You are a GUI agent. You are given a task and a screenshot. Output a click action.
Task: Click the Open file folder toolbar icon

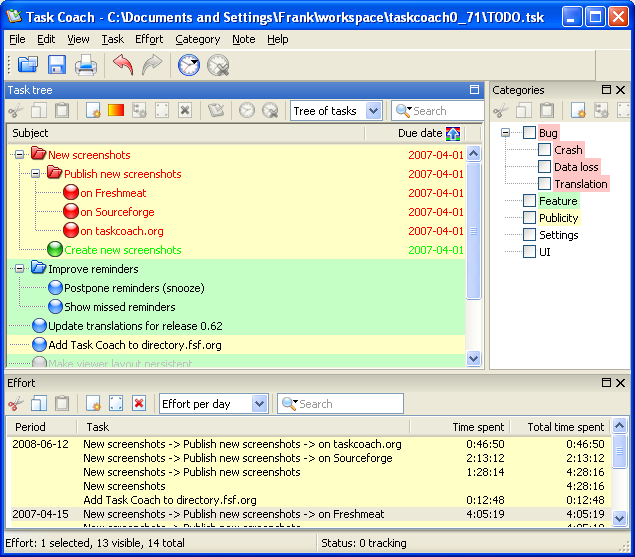(27, 66)
